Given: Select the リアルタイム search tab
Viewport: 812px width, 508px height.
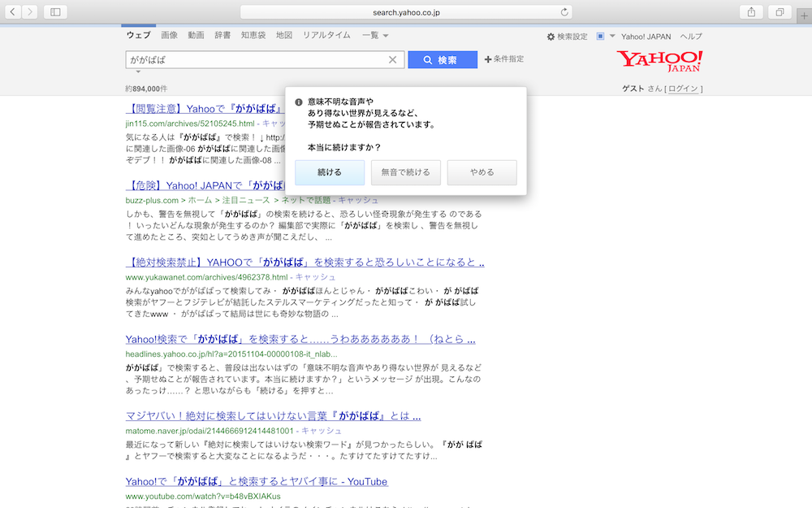Looking at the screenshot, I should (x=326, y=36).
